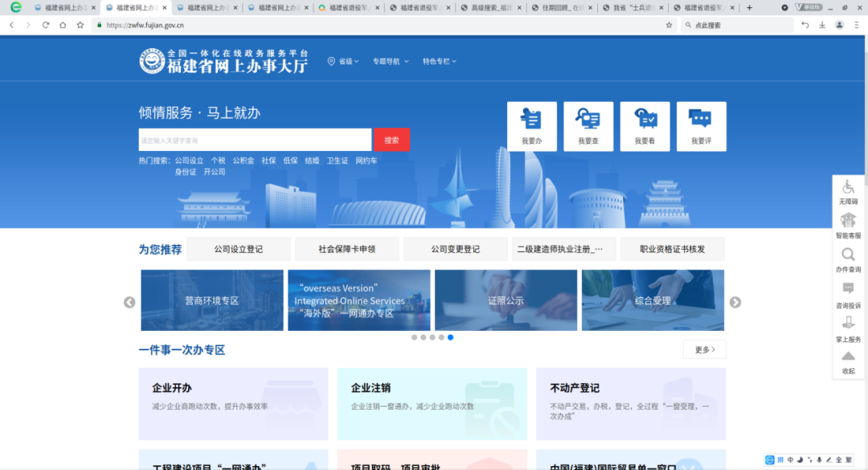Open the 特色专栏 dropdown menu

440,61
